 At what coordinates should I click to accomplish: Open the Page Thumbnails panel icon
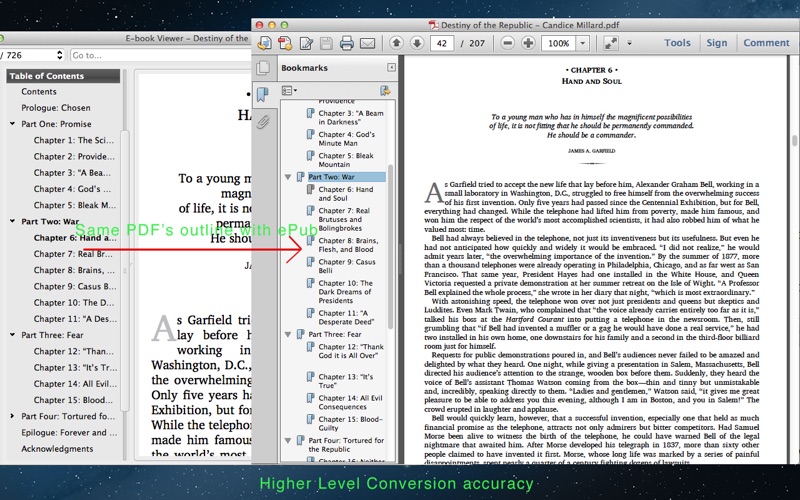(263, 68)
